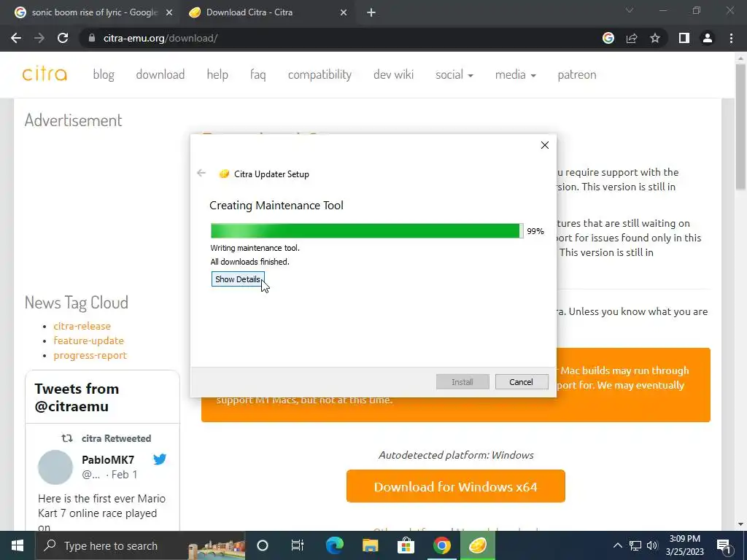Open the Windows Start menu

pyautogui.click(x=18, y=545)
